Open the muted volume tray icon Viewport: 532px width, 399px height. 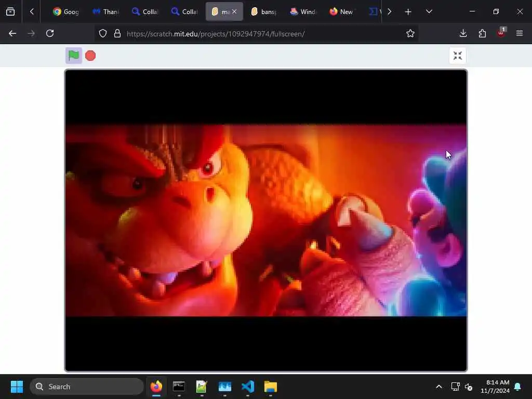coord(469,387)
